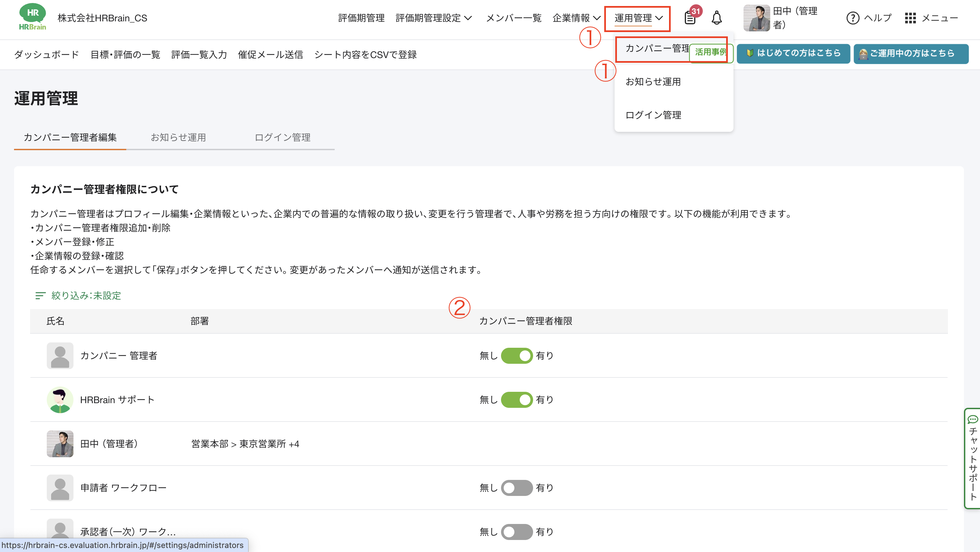This screenshot has width=980, height=552.
Task: Select お知らせ運用 from the dropdown menu
Action: pyautogui.click(x=653, y=82)
